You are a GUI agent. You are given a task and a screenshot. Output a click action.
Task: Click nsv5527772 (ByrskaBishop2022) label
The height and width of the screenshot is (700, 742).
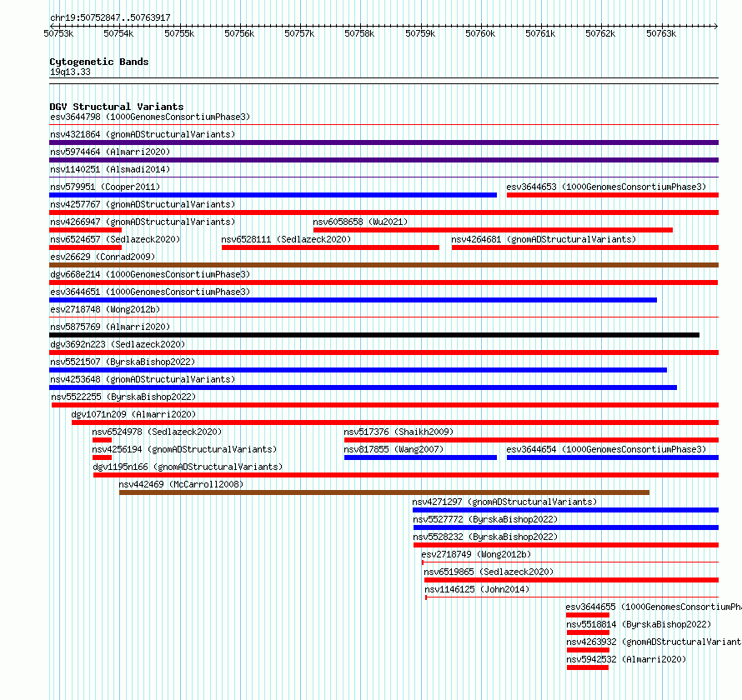[485, 519]
